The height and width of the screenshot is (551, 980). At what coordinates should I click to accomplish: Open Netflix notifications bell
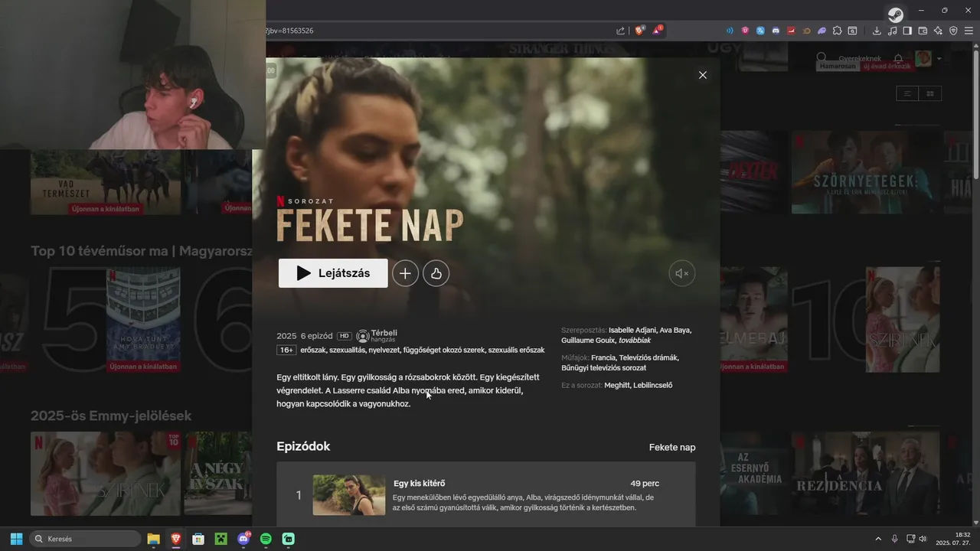coord(899,58)
